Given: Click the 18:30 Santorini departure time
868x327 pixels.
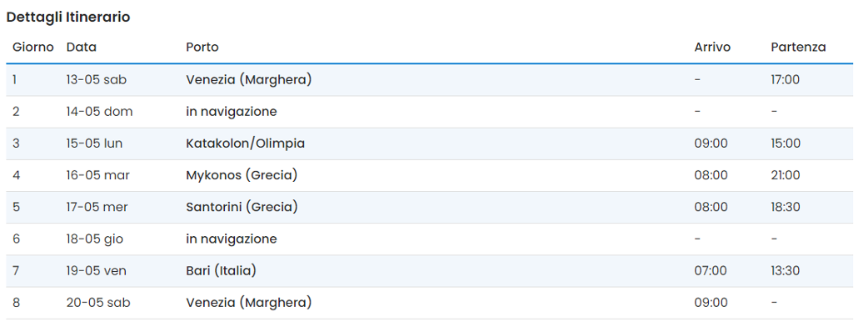Looking at the screenshot, I should [785, 207].
